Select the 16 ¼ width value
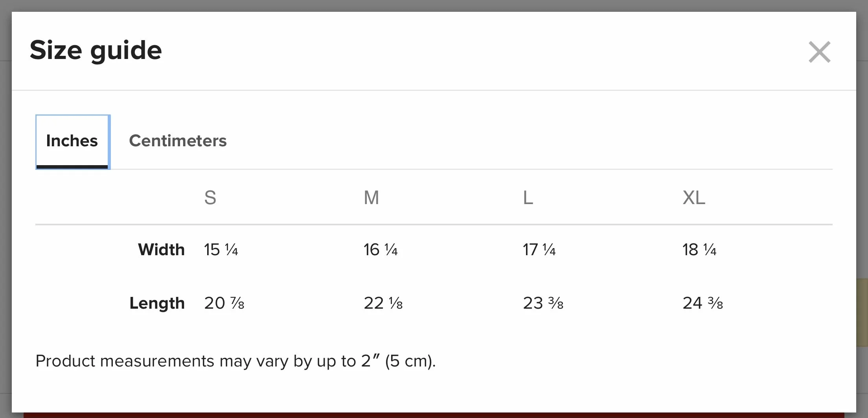Image resolution: width=868 pixels, height=418 pixels. coord(381,250)
